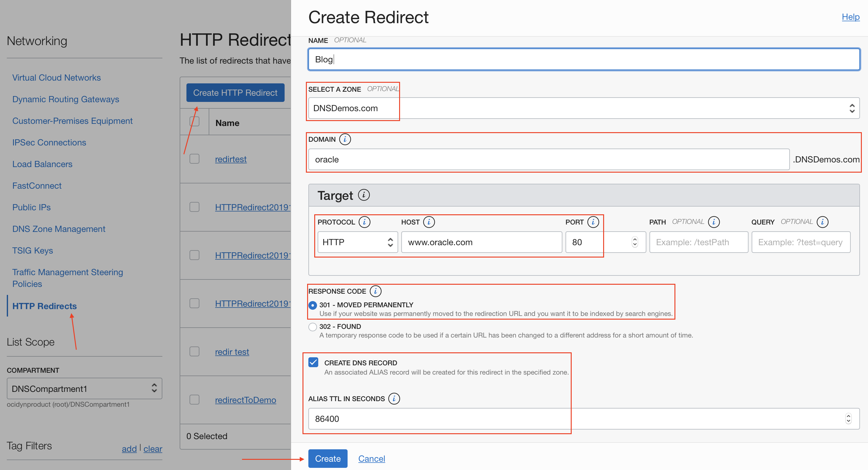Click the info icon next to DOMAIN
Viewport: 868px width, 470px height.
(345, 139)
